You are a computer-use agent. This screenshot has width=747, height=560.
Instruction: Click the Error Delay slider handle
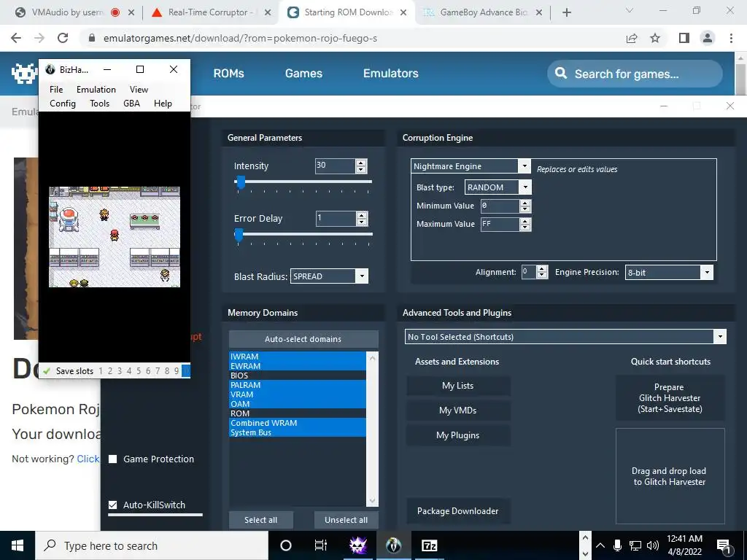tap(239, 234)
